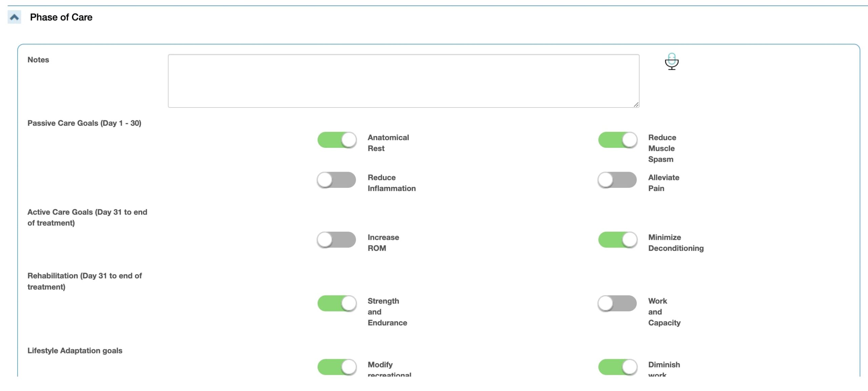868x391 pixels.
Task: Click the Reduce Muscle Spasm label text
Action: [662, 148]
